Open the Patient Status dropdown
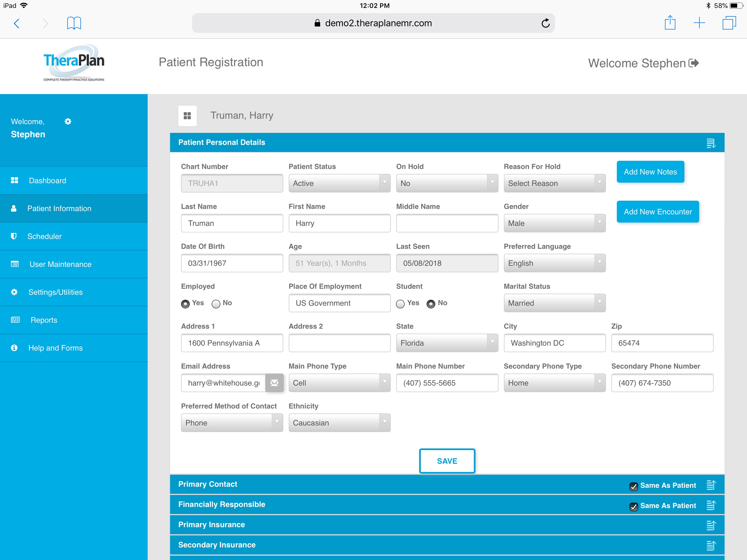 [339, 183]
